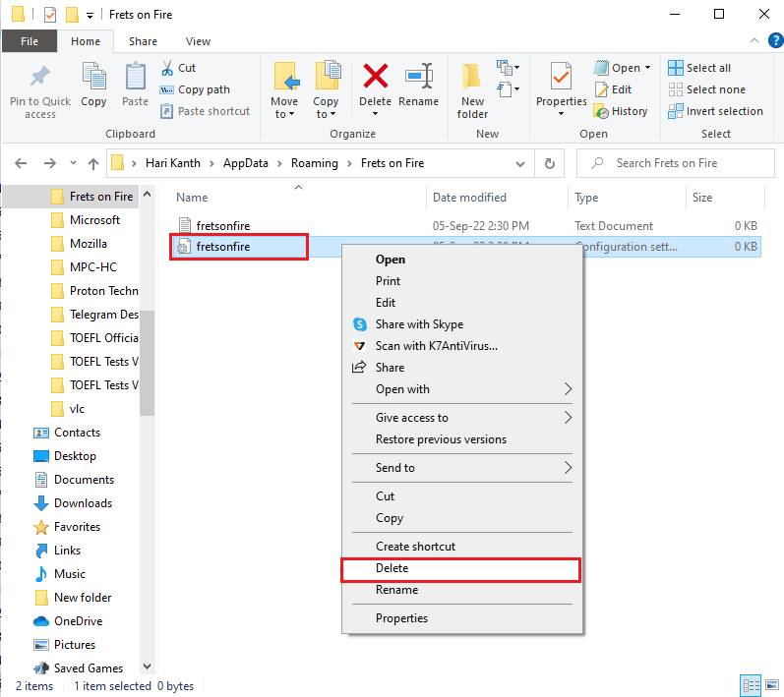Image resolution: width=784 pixels, height=697 pixels.
Task: Choose Scan with K7AntiVirus menu entry
Action: [461, 346]
